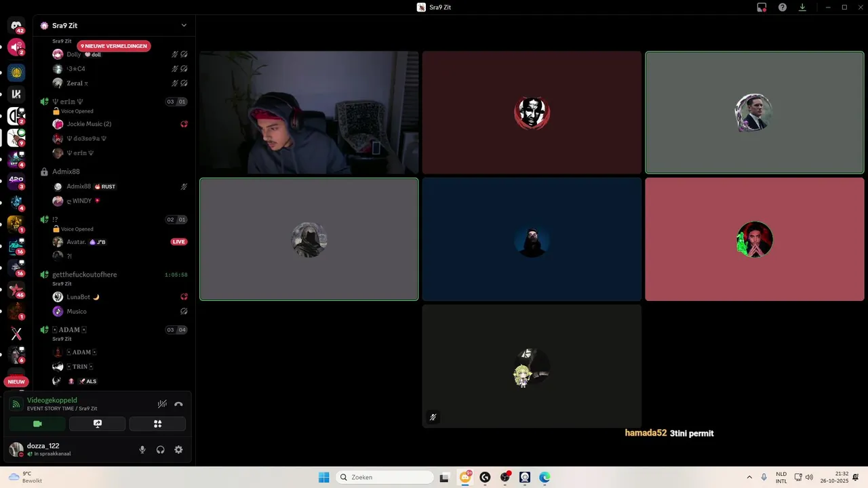This screenshot has height=488, width=868.
Task: Click connection signal strength icon
Action: (x=16, y=404)
